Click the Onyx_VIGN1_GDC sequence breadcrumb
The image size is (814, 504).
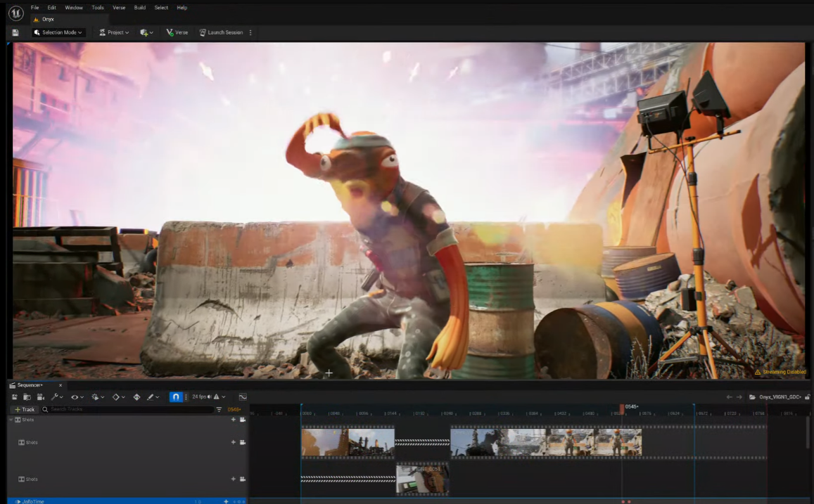pyautogui.click(x=780, y=397)
